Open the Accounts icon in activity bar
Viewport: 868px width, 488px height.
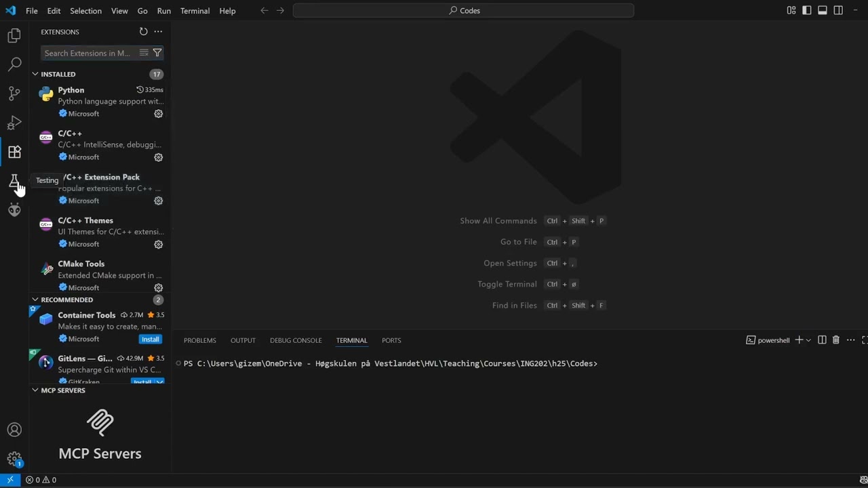(x=14, y=430)
